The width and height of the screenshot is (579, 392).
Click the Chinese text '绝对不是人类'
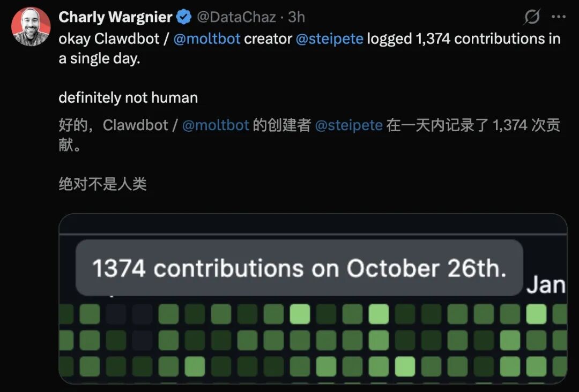tap(102, 184)
